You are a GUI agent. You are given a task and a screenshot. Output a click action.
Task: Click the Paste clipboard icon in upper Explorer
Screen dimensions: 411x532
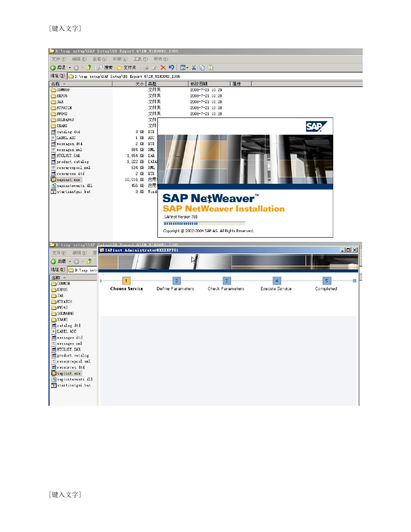211,68
